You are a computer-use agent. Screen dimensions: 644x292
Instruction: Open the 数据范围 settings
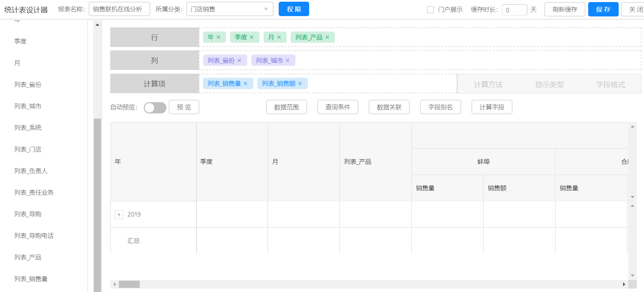(x=286, y=107)
